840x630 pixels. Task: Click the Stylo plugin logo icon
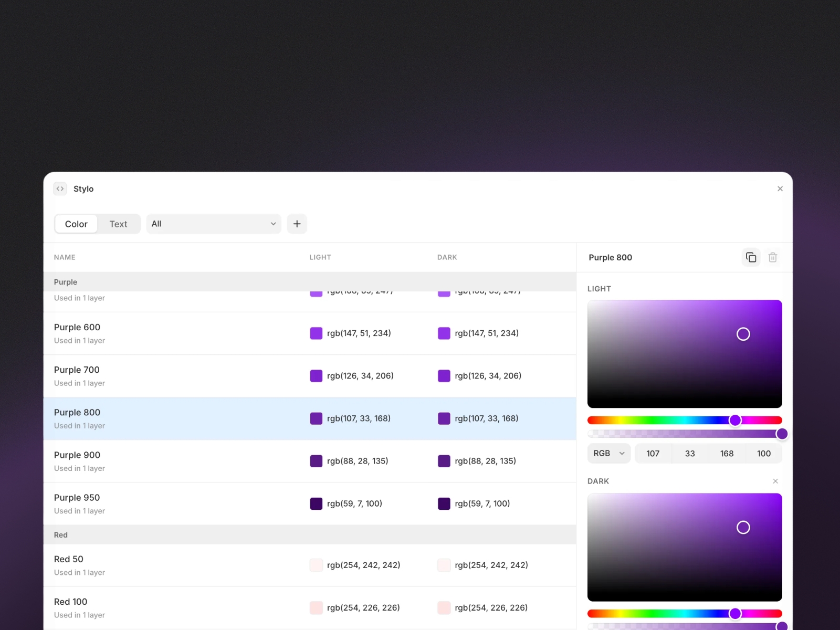60,188
